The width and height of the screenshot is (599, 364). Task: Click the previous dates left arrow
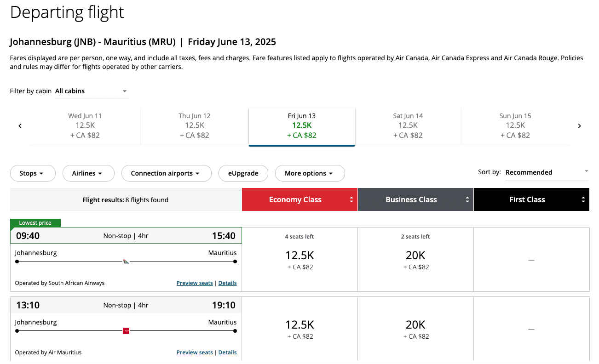(20, 126)
